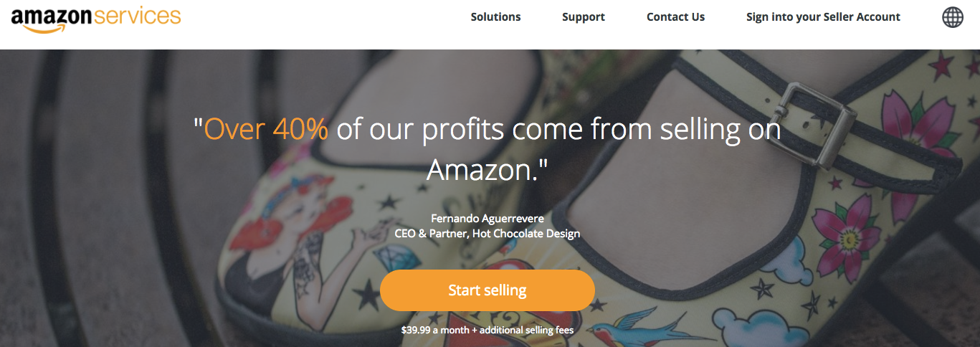This screenshot has width=980, height=347.
Task: Click the orange "services" word in logo
Action: [137, 15]
